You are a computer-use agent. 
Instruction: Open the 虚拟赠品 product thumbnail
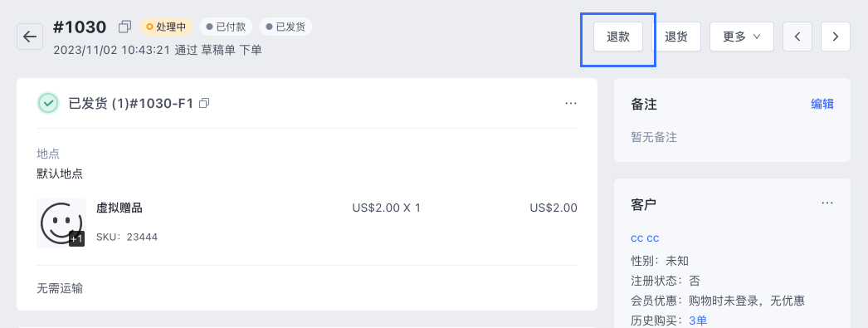pos(61,223)
